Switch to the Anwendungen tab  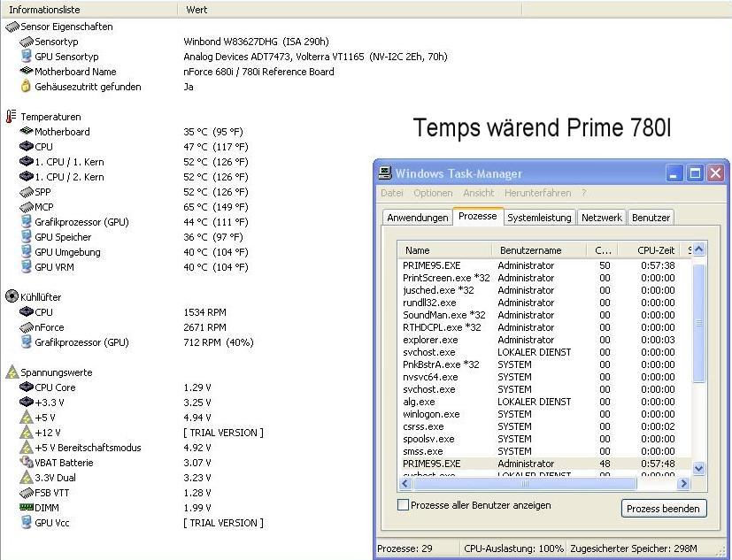coord(418,218)
